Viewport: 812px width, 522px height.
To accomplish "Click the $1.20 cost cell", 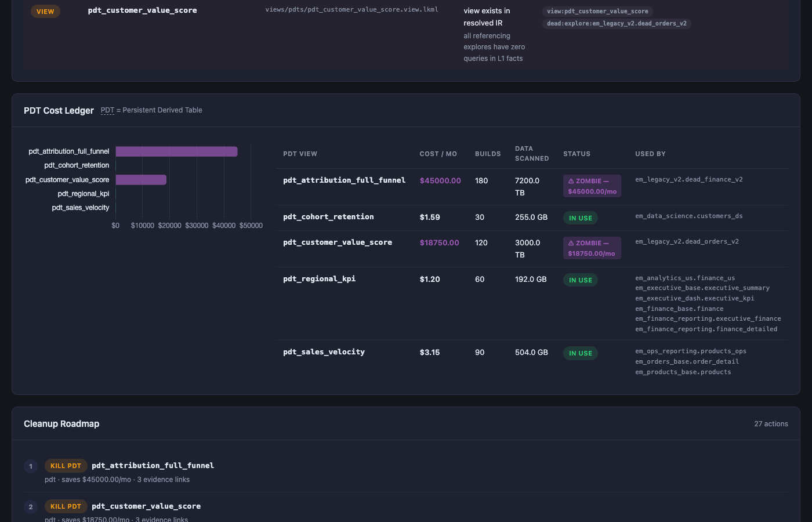I will tap(430, 280).
